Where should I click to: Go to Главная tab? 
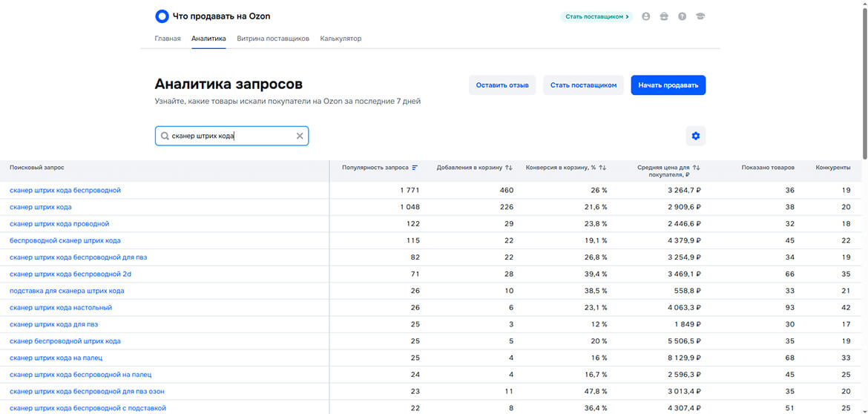(168, 39)
